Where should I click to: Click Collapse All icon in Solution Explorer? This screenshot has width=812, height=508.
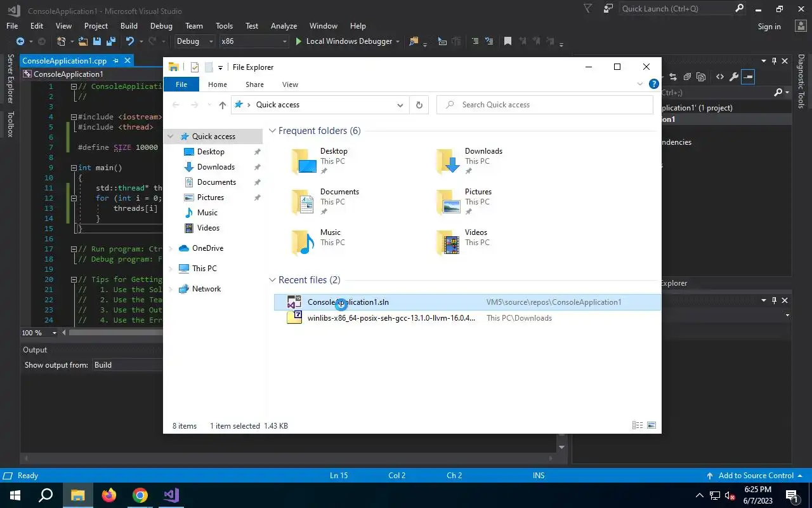tap(687, 77)
